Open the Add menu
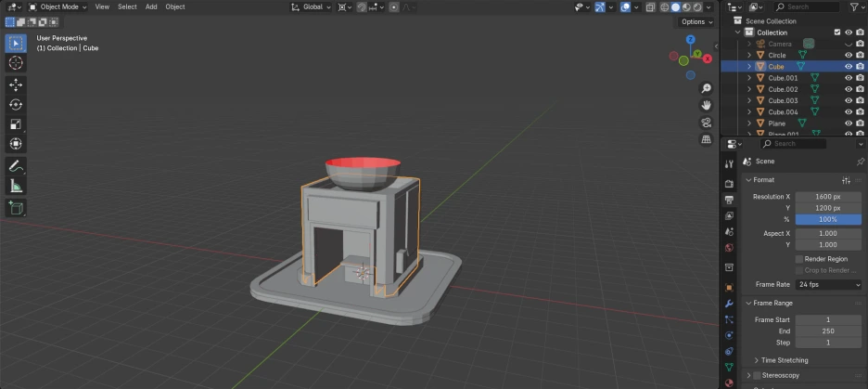The height and width of the screenshot is (389, 868). pos(151,7)
